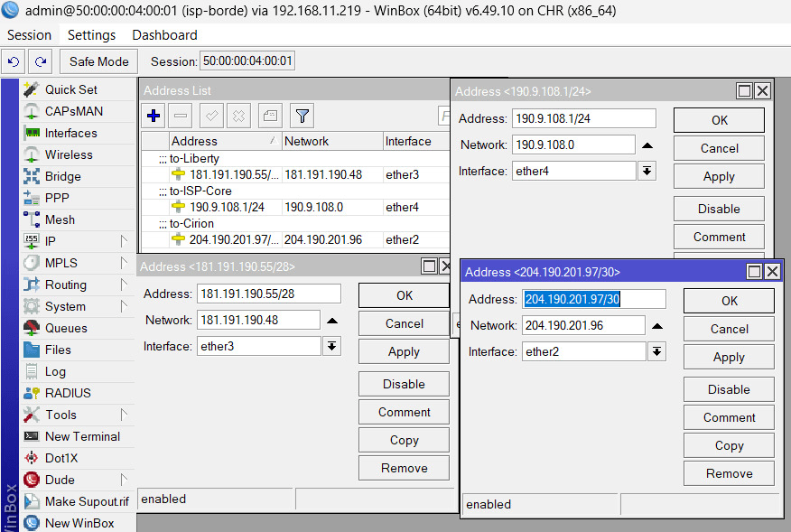Click Disable cross icon in Address List

[x=238, y=117]
